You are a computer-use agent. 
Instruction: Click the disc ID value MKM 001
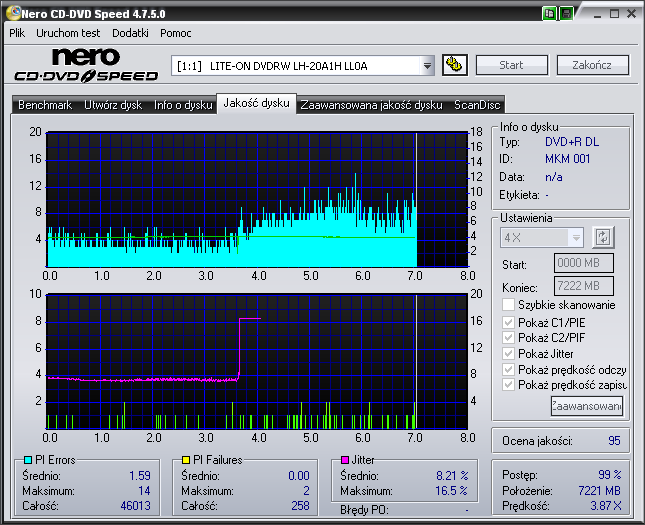(567, 159)
